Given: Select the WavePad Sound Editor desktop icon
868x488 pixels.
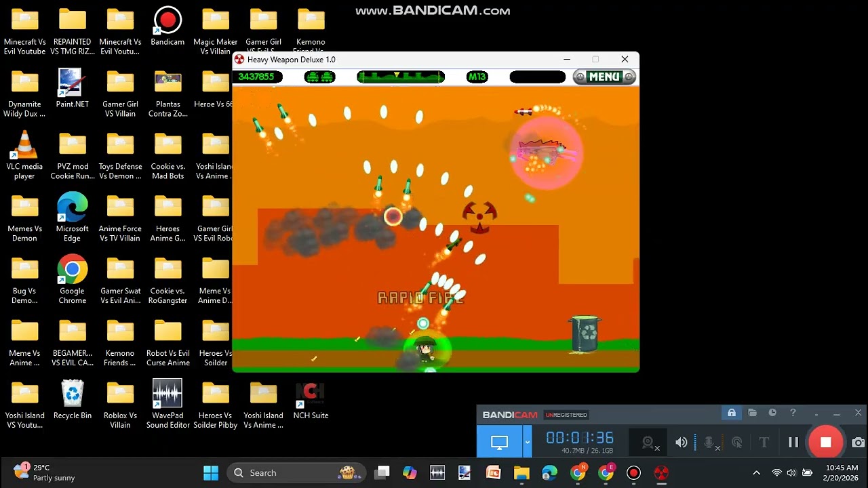Looking at the screenshot, I should pos(167,405).
